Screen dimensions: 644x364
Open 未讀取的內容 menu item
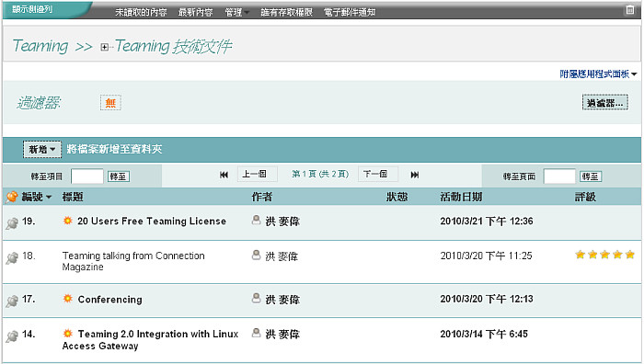pyautogui.click(x=141, y=12)
